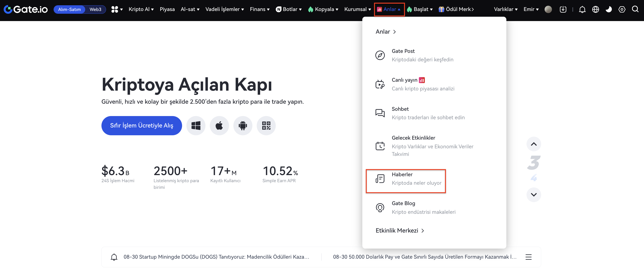Open the notifications bell in header
This screenshot has height=271, width=644.
[x=582, y=9]
